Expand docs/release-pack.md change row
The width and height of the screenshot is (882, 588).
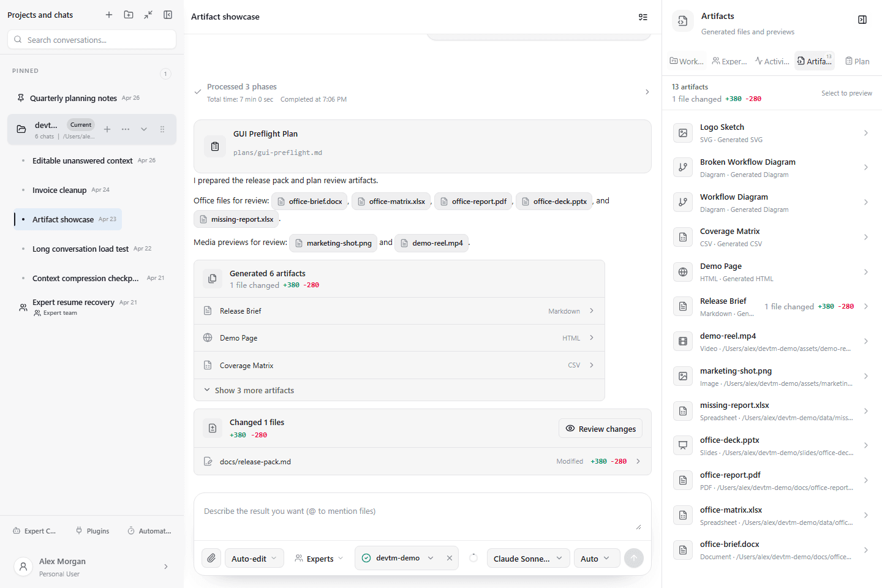pos(423,461)
